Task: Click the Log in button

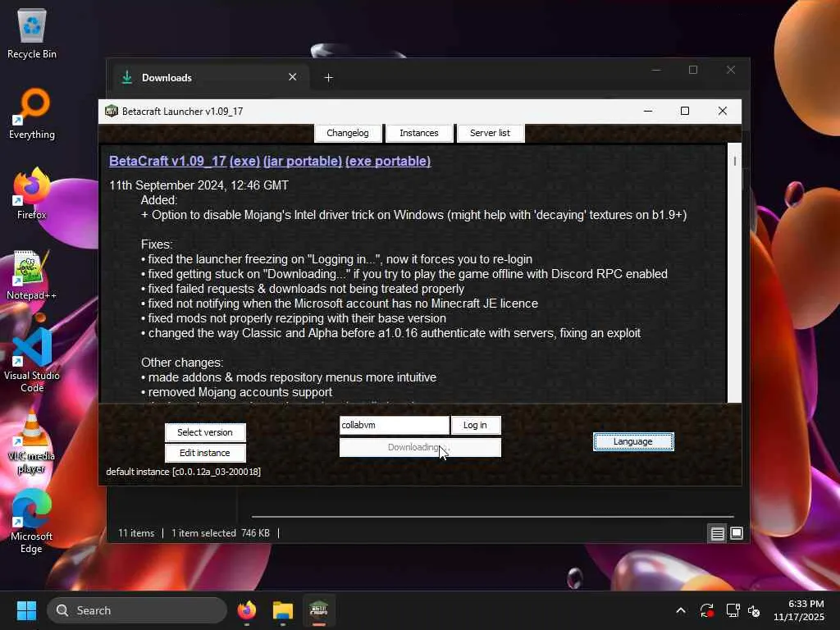Action: click(x=475, y=425)
